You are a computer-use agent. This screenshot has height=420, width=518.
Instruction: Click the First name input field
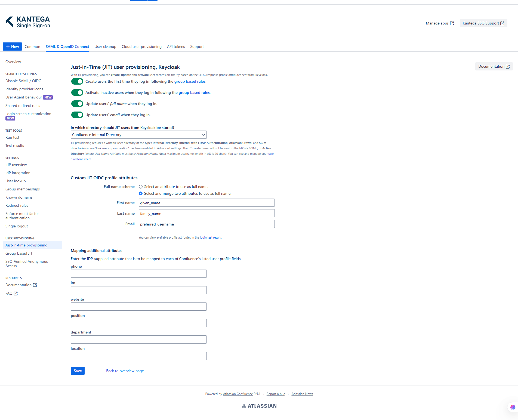pyautogui.click(x=207, y=203)
